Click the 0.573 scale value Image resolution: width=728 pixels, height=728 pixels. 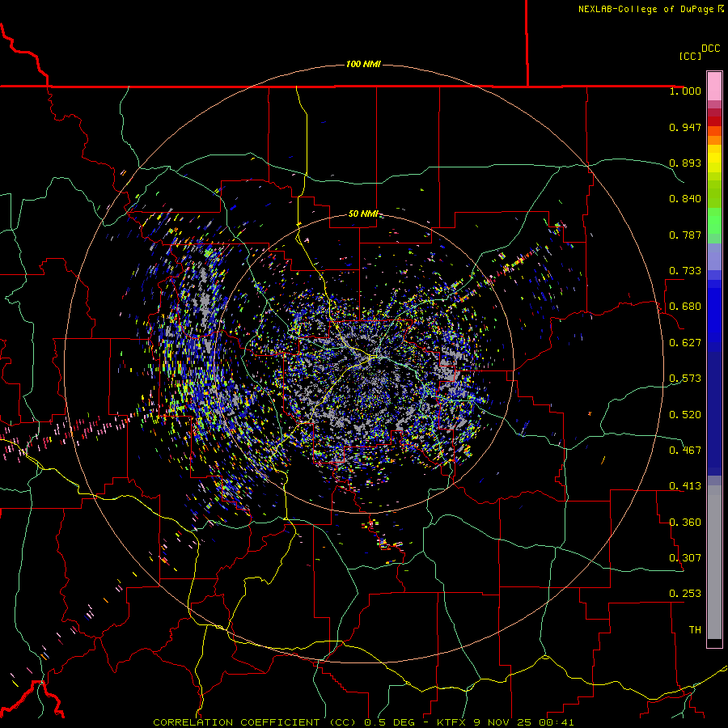(x=685, y=379)
